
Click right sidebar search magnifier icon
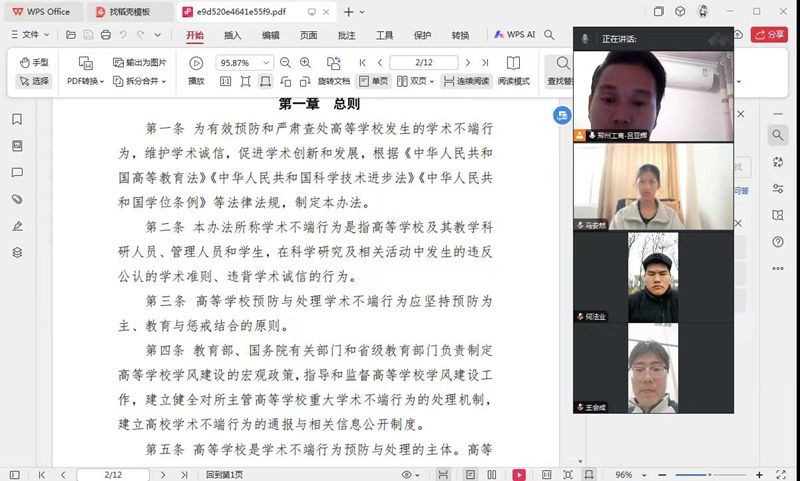point(778,135)
